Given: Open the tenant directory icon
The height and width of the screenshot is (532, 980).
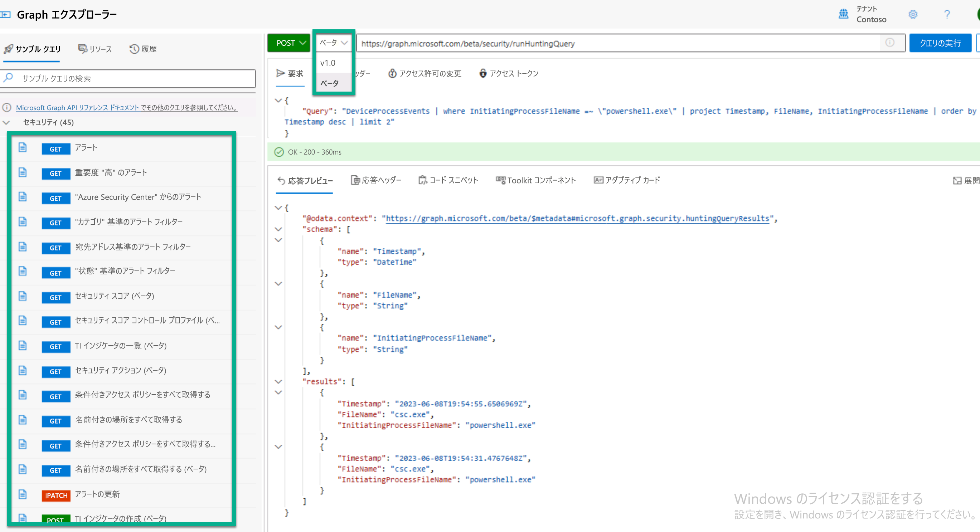Looking at the screenshot, I should pyautogui.click(x=843, y=14).
